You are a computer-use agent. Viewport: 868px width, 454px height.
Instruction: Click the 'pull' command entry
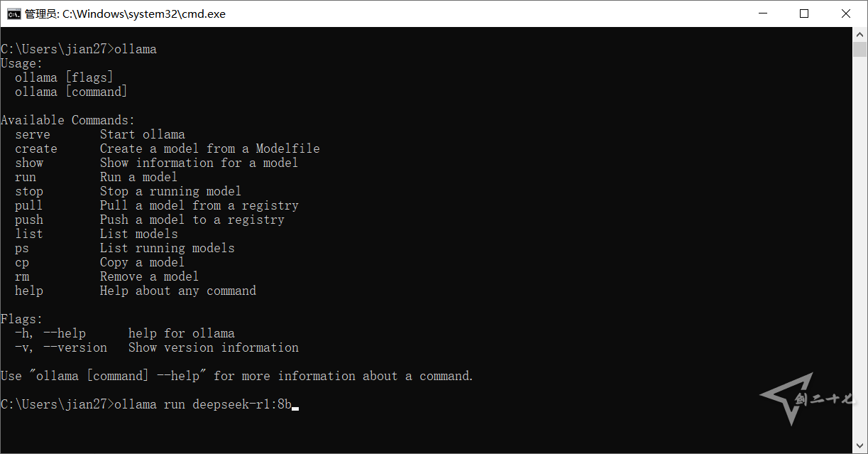tap(29, 205)
